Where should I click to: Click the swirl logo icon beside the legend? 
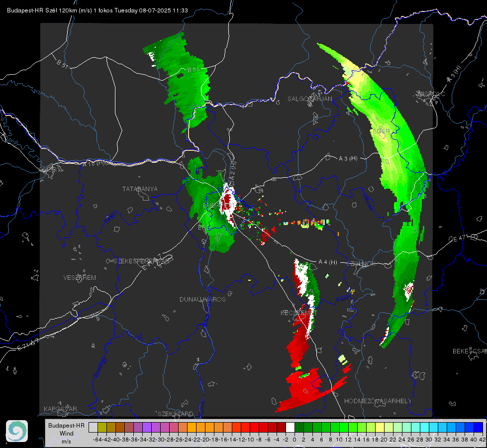(17, 431)
